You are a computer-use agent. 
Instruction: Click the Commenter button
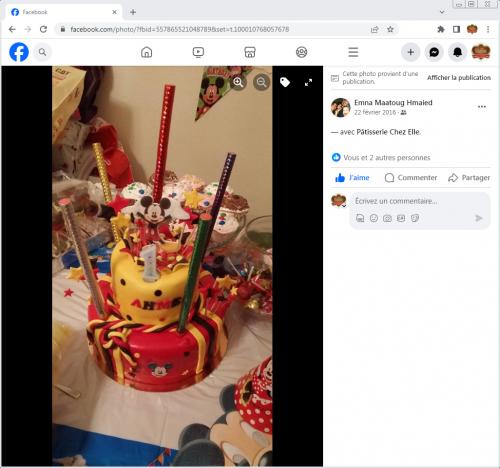tap(411, 178)
